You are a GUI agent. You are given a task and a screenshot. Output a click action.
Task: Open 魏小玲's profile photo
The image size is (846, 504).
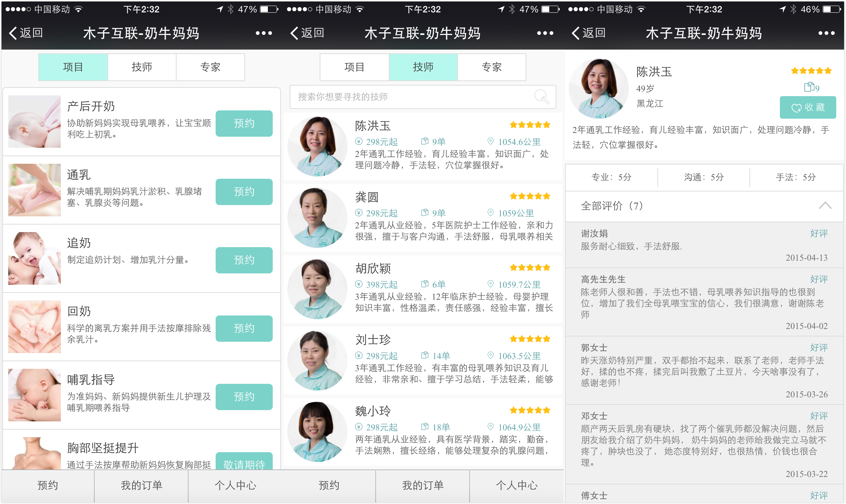(317, 432)
